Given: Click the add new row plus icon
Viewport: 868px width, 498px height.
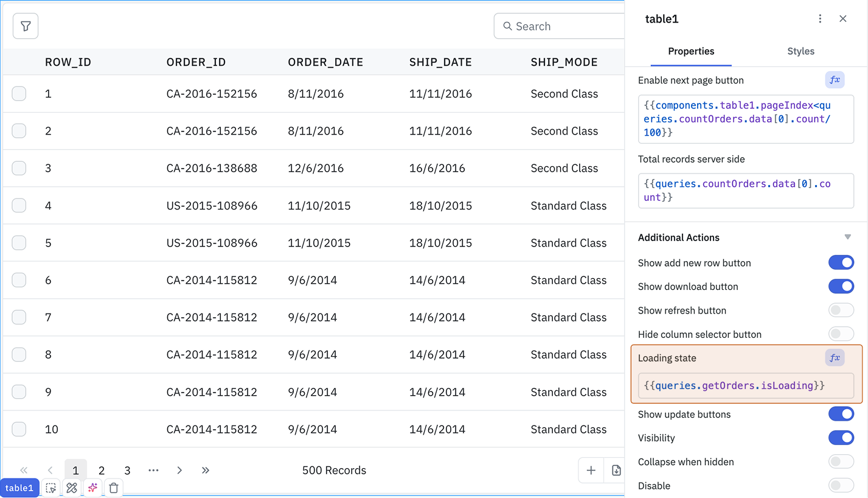Looking at the screenshot, I should pos(591,470).
